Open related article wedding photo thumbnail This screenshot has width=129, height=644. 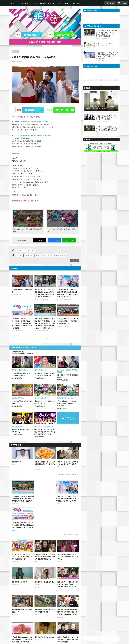(101, 101)
